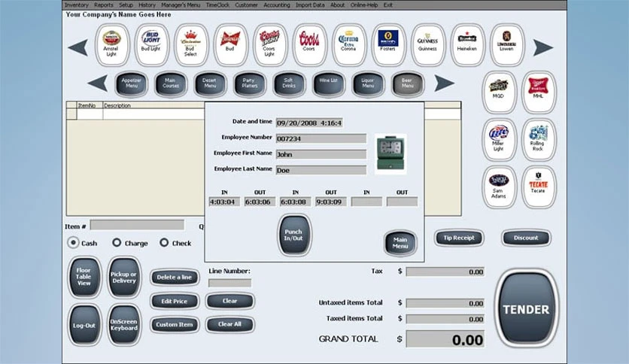Click the Clear All button

(x=230, y=324)
